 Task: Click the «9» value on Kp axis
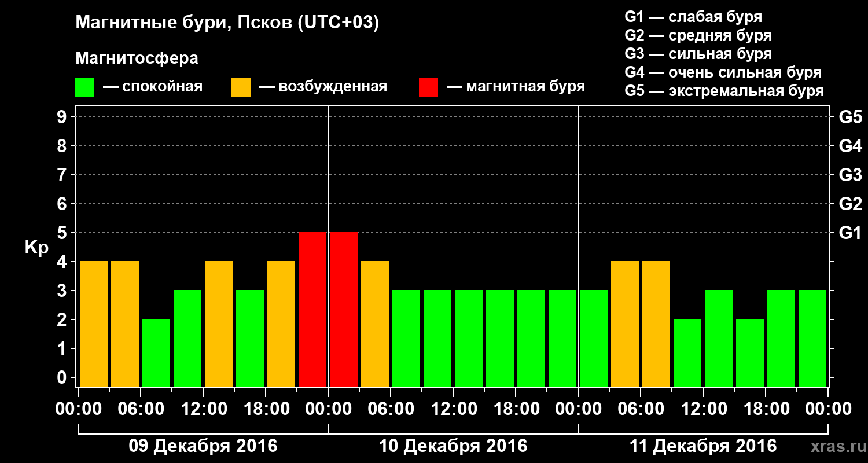63,117
